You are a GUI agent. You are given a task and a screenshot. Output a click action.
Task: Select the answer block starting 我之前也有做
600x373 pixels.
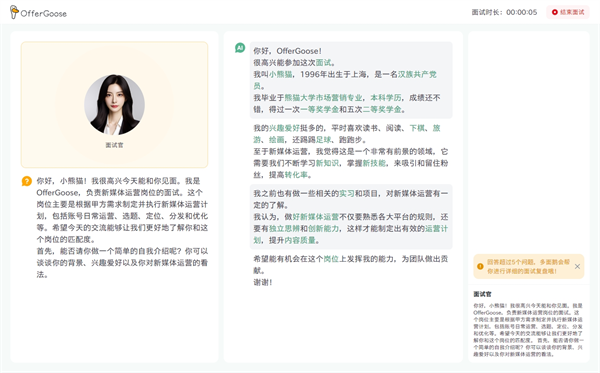point(351,217)
